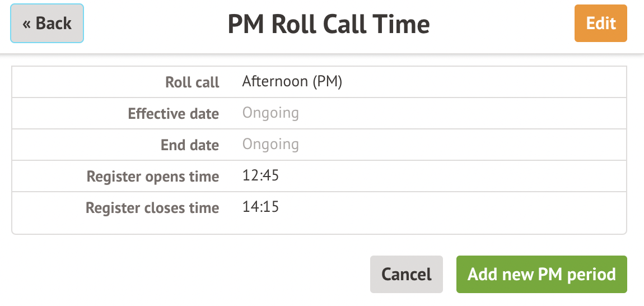Select the Afternoon (PM) value

point(292,82)
